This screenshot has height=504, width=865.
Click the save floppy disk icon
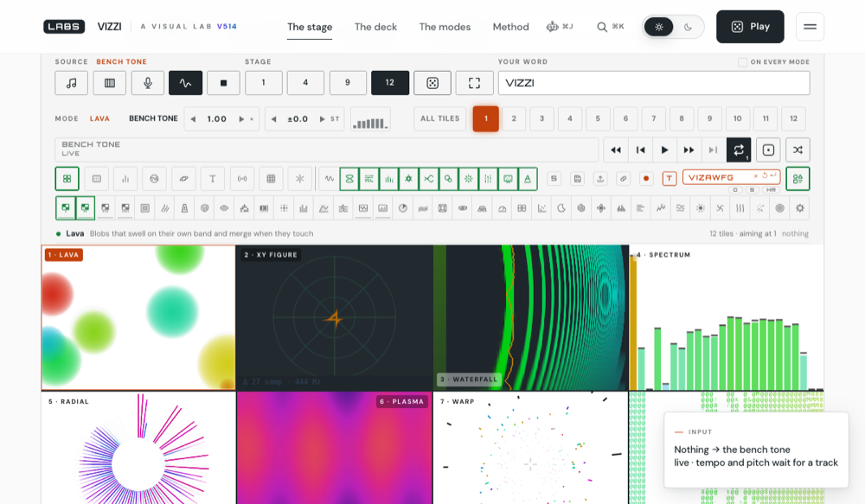[x=577, y=179]
